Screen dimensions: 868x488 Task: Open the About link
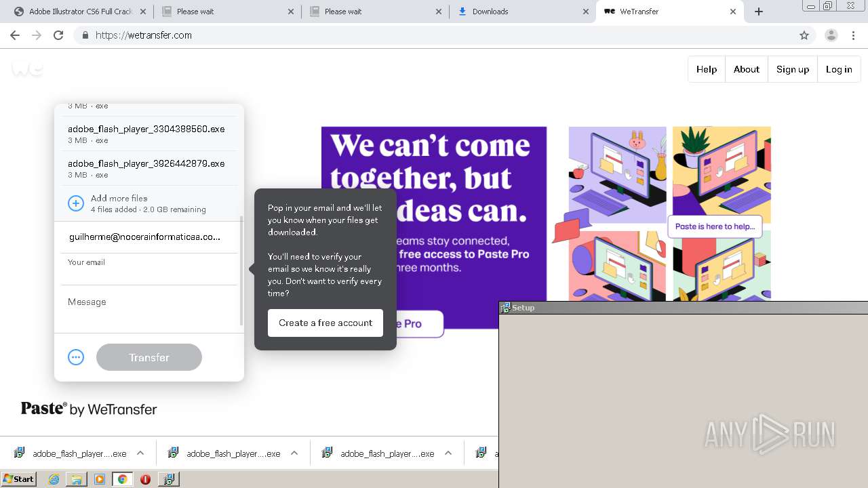click(x=746, y=69)
